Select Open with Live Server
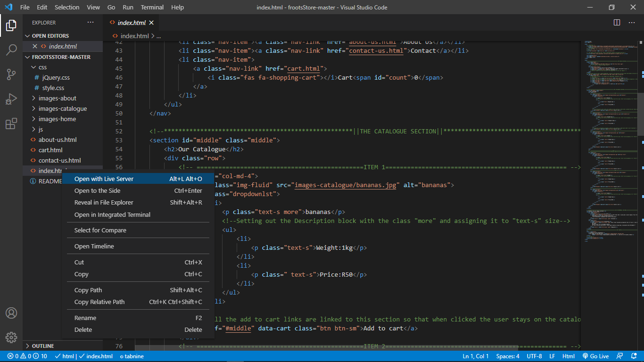The height and width of the screenshot is (362, 644). coord(104,179)
